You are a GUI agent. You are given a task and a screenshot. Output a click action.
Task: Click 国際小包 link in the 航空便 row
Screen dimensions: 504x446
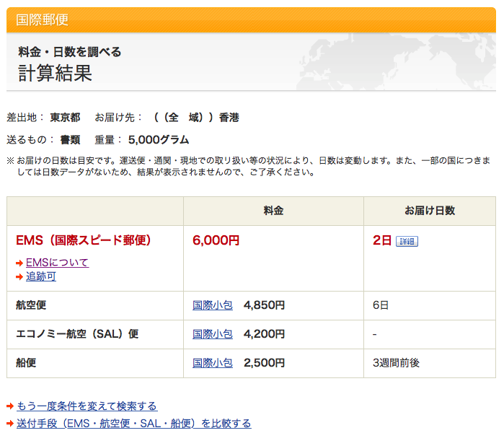[x=213, y=305]
